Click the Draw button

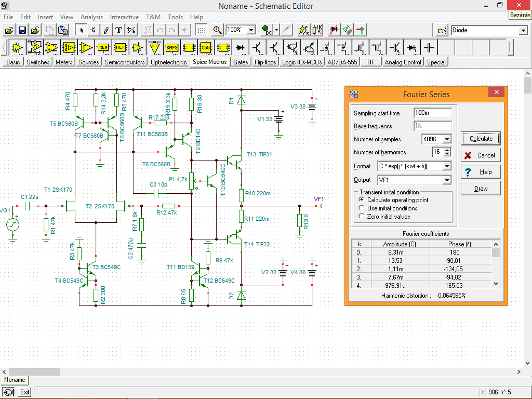pyautogui.click(x=481, y=189)
